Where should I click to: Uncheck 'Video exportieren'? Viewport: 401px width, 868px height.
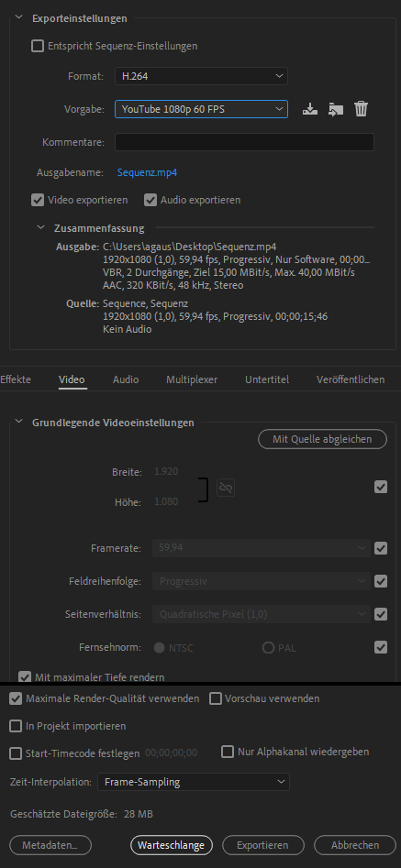pos(38,200)
